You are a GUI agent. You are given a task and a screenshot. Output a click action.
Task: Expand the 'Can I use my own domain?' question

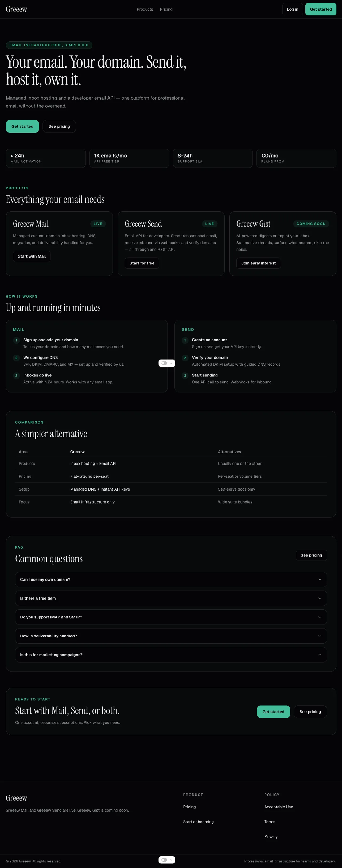tap(171, 579)
